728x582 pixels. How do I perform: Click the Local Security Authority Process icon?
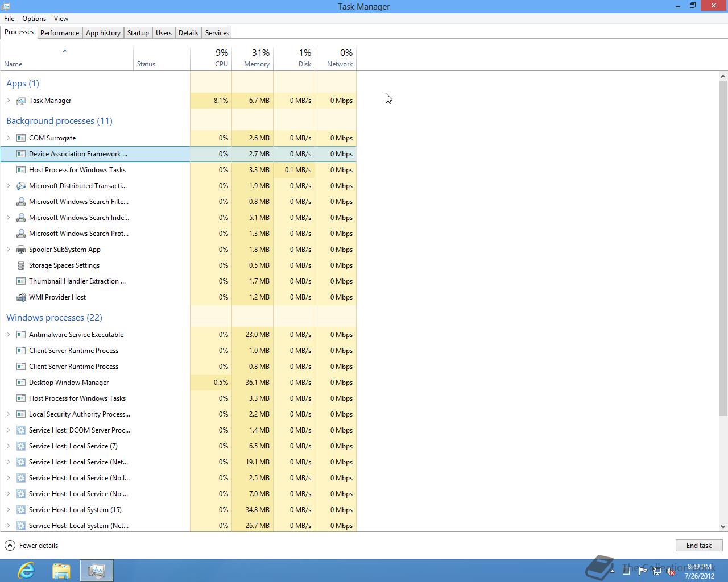[21, 414]
